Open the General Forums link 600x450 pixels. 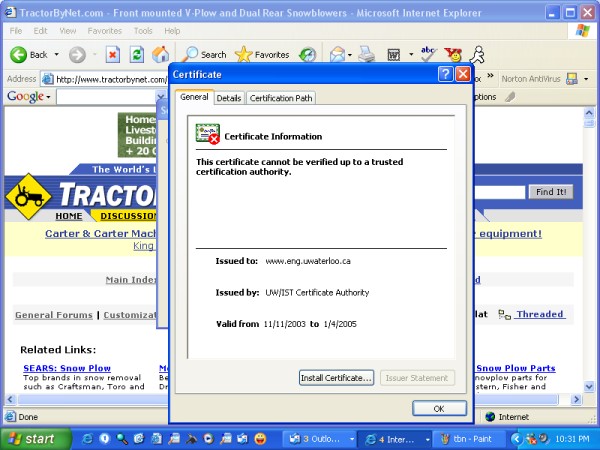click(54, 315)
